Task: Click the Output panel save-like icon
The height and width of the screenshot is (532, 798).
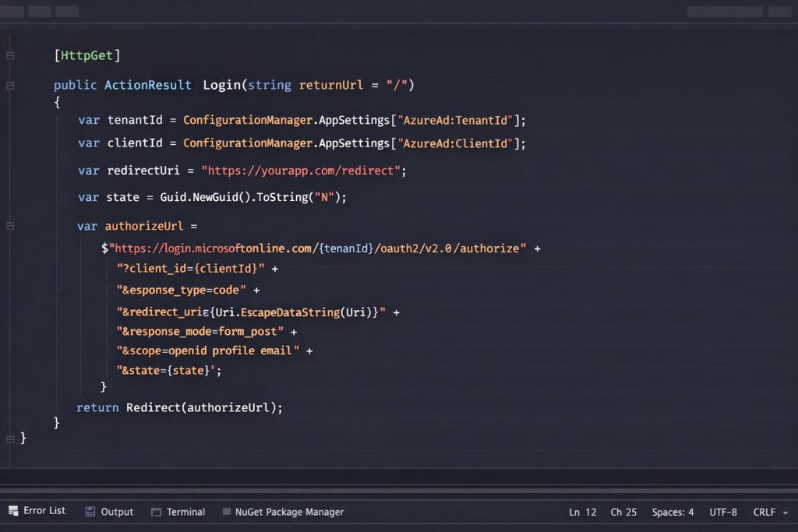Action: (90, 512)
